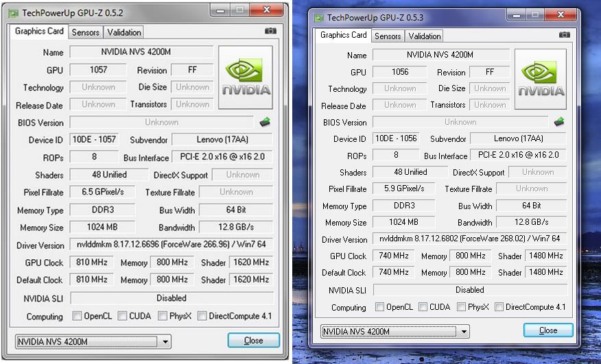Viewport: 601px width, 364px height.
Task: Click Driver Version field with ForceWare 268.02
Action: [469, 239]
